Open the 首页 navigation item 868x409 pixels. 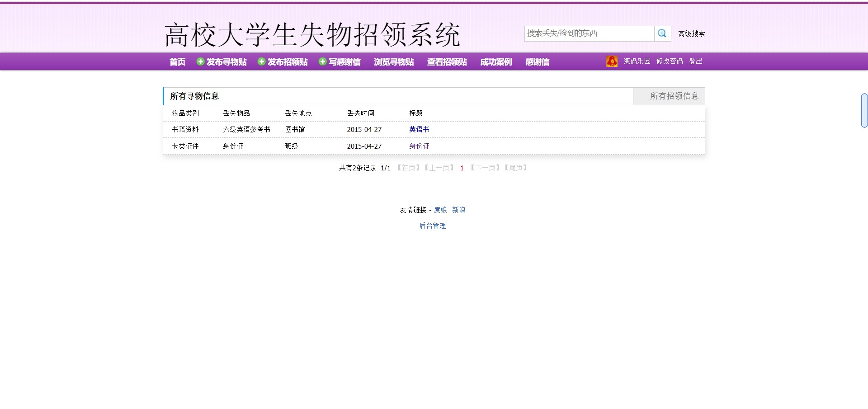tap(177, 62)
